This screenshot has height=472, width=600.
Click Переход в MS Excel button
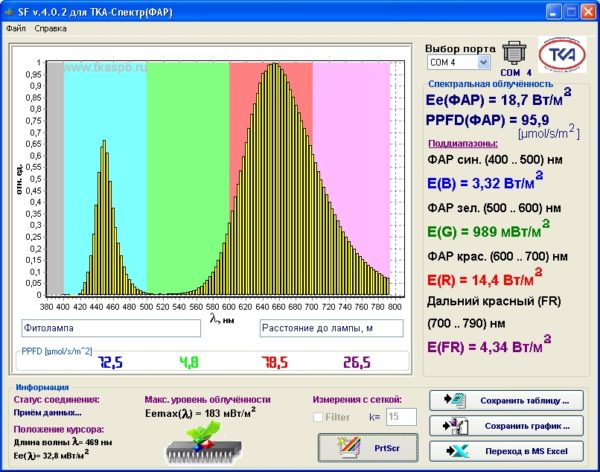pos(506,451)
